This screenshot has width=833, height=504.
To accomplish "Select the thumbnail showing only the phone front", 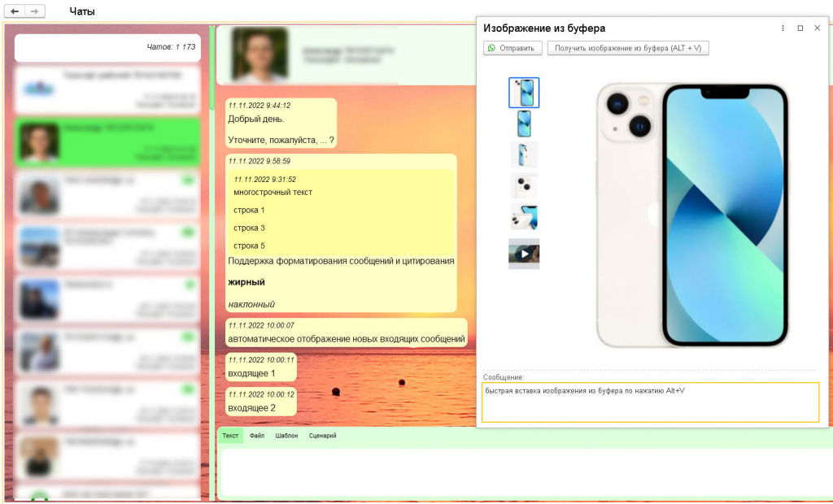I will click(524, 124).
